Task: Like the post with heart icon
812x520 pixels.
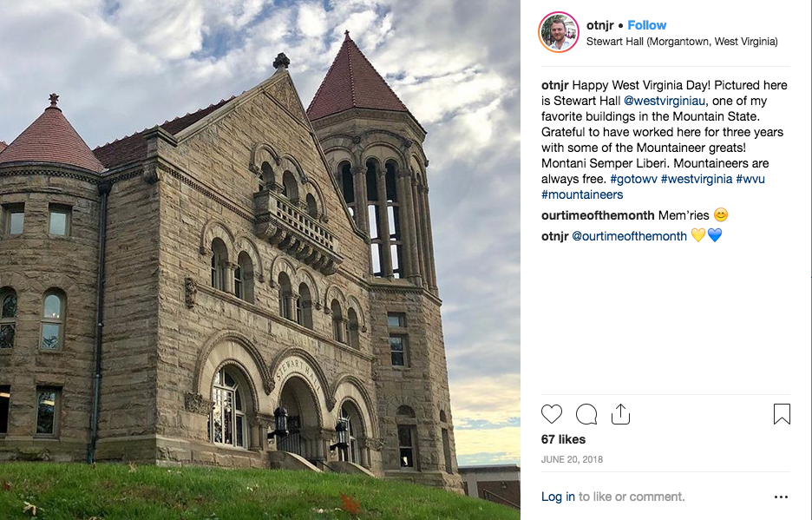Action: click(x=552, y=414)
